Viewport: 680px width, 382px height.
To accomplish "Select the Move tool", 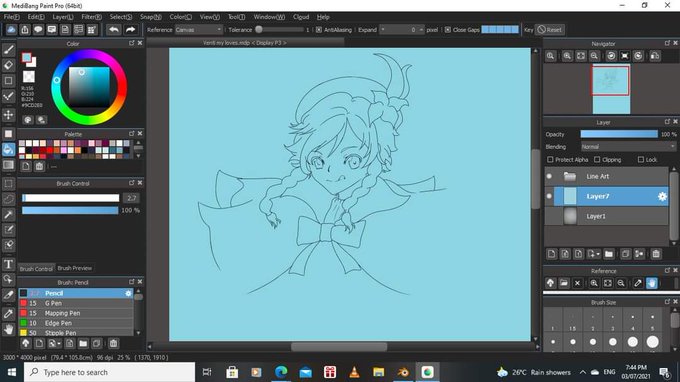I will [x=8, y=114].
